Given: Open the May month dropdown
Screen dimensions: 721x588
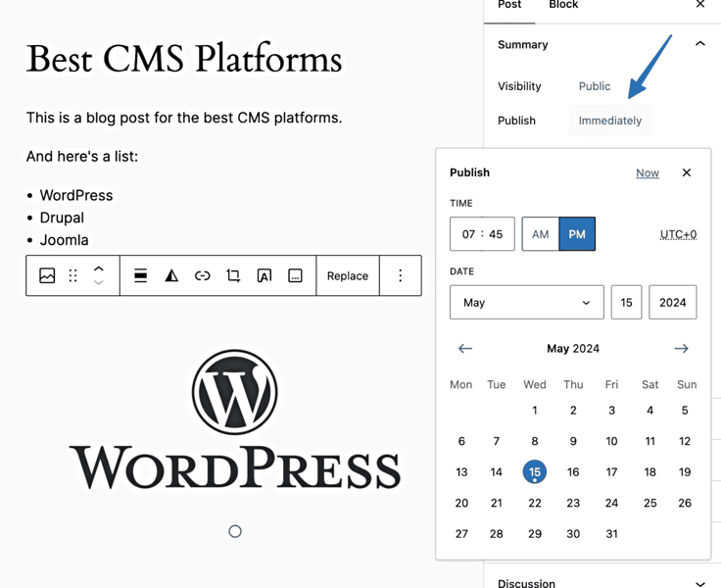Looking at the screenshot, I should coord(527,302).
